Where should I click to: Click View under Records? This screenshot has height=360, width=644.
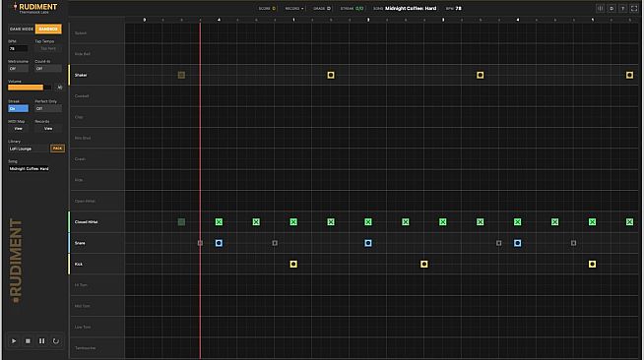48,128
